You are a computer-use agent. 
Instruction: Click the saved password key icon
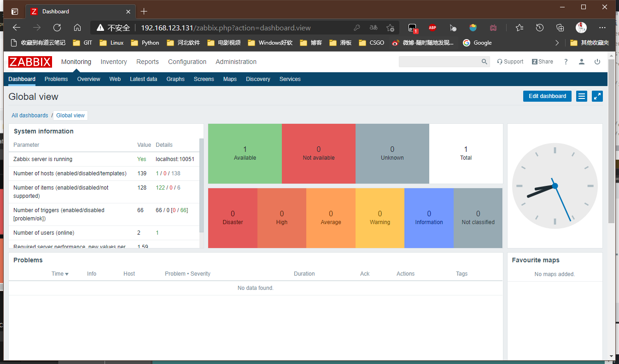357,28
